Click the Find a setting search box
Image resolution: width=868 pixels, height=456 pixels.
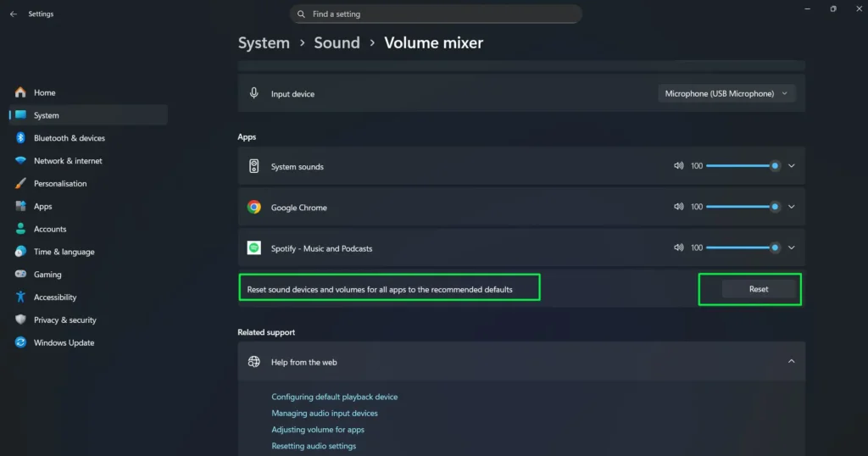(x=437, y=14)
